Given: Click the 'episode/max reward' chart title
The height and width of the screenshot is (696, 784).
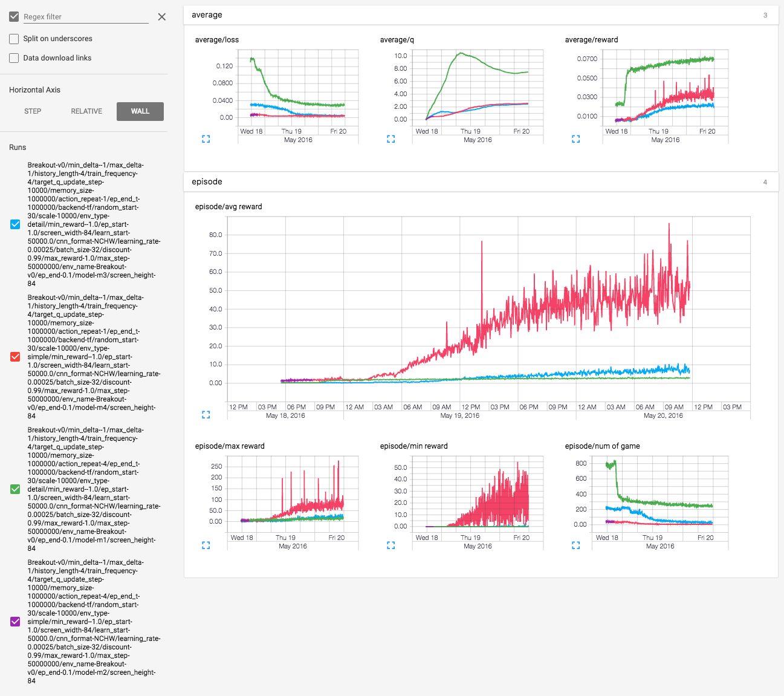Looking at the screenshot, I should (x=230, y=446).
